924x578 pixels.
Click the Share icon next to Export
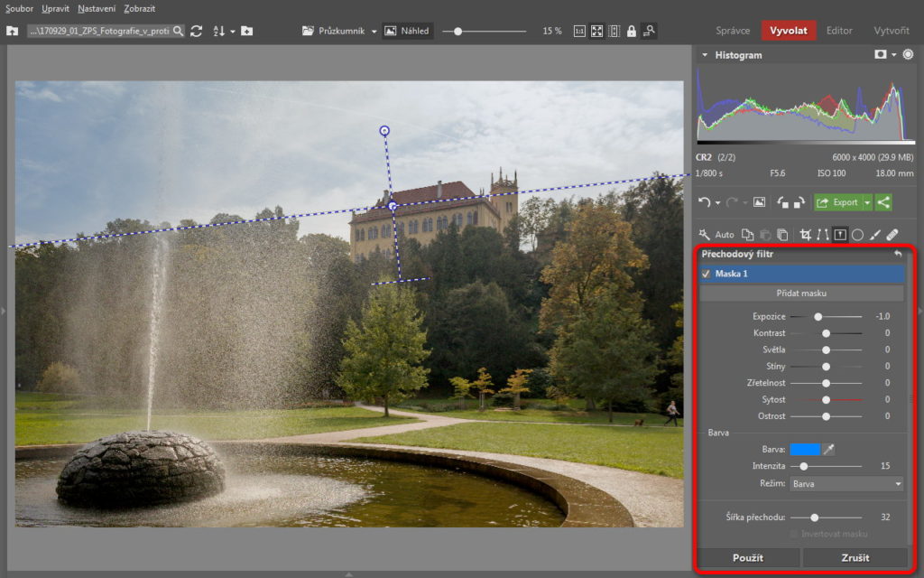tap(882, 202)
